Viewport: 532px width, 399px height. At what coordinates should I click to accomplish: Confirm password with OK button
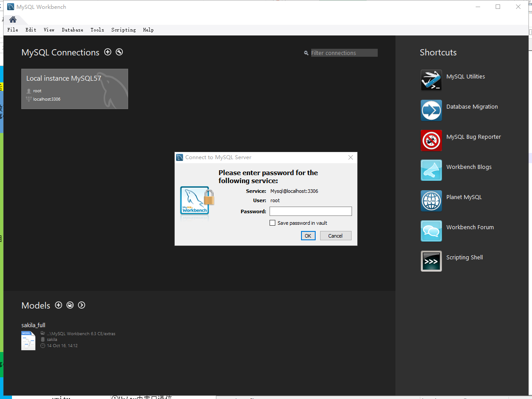click(308, 236)
